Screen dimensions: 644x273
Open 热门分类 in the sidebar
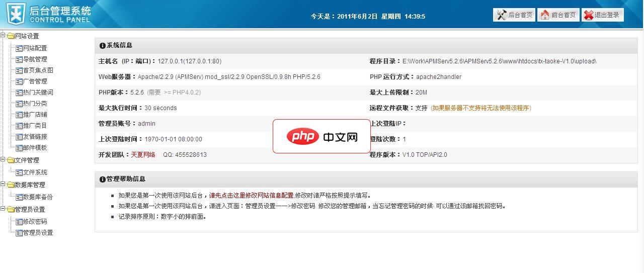click(35, 104)
